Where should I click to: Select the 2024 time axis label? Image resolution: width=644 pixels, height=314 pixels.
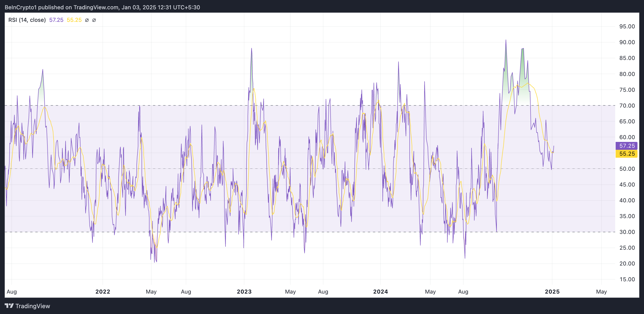[x=380, y=291]
